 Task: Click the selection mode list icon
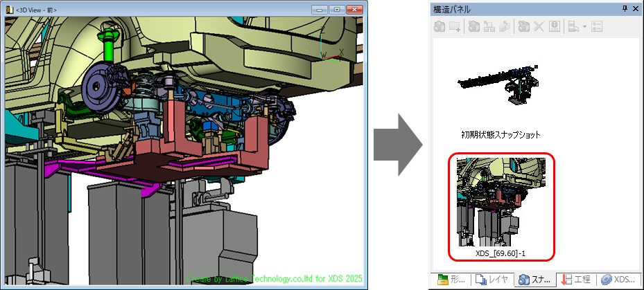[573, 26]
